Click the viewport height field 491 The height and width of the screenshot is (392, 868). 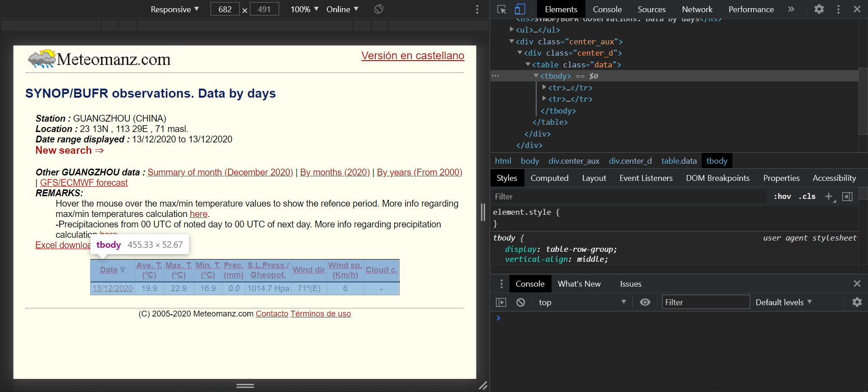264,9
